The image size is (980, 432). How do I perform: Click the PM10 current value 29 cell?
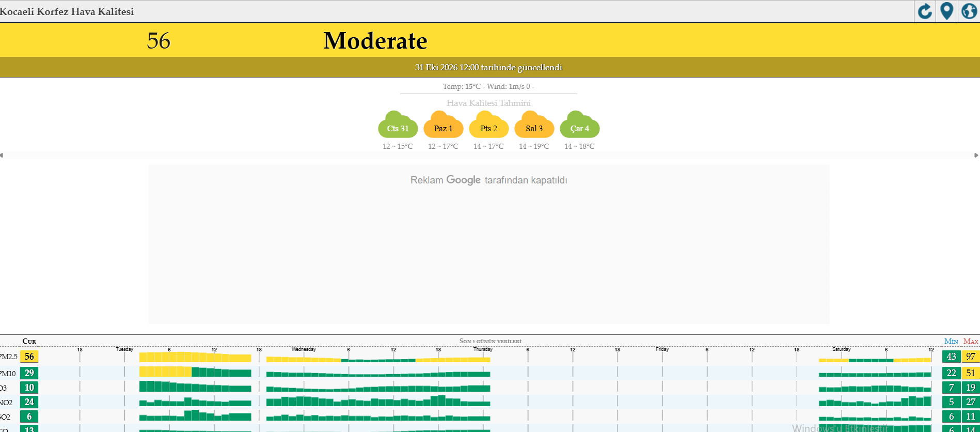[29, 373]
